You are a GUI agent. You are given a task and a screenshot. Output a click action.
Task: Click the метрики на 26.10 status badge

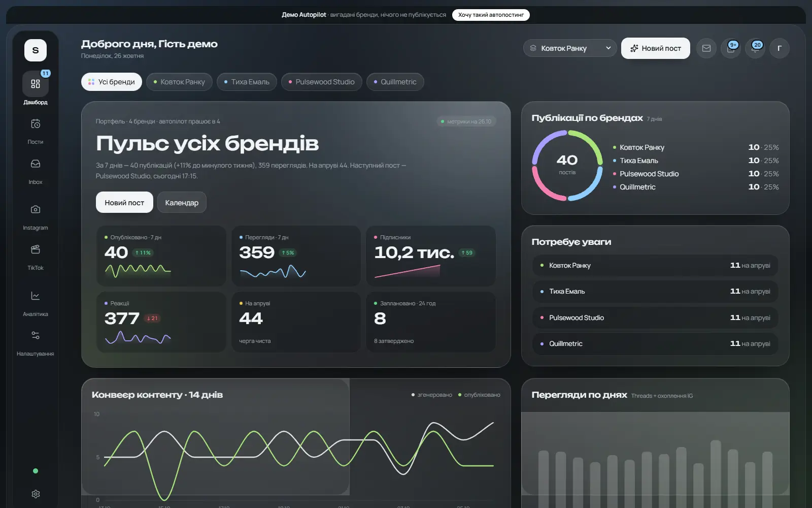[466, 121]
